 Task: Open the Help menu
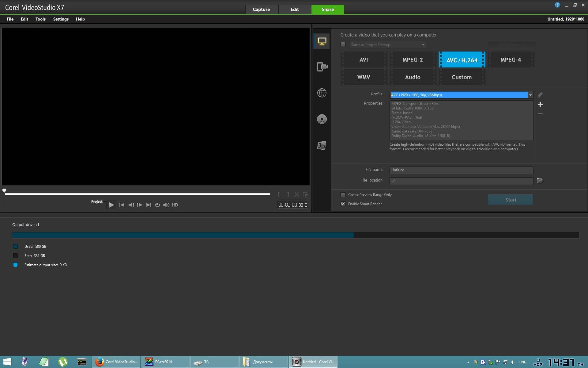click(80, 19)
